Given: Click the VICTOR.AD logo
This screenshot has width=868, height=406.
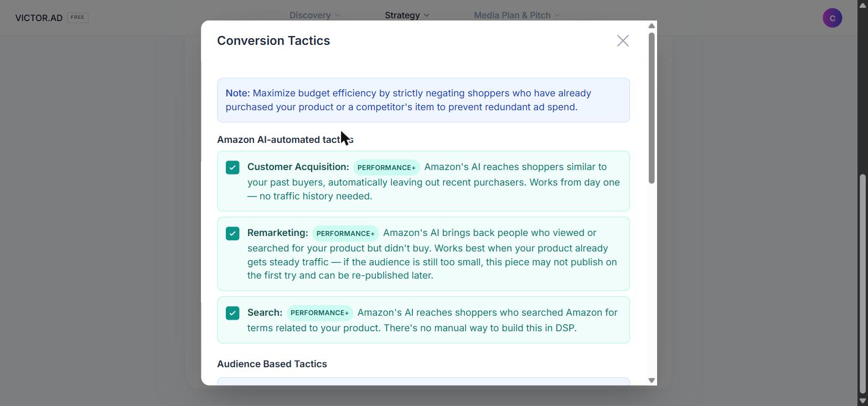Looking at the screenshot, I should pyautogui.click(x=39, y=18).
